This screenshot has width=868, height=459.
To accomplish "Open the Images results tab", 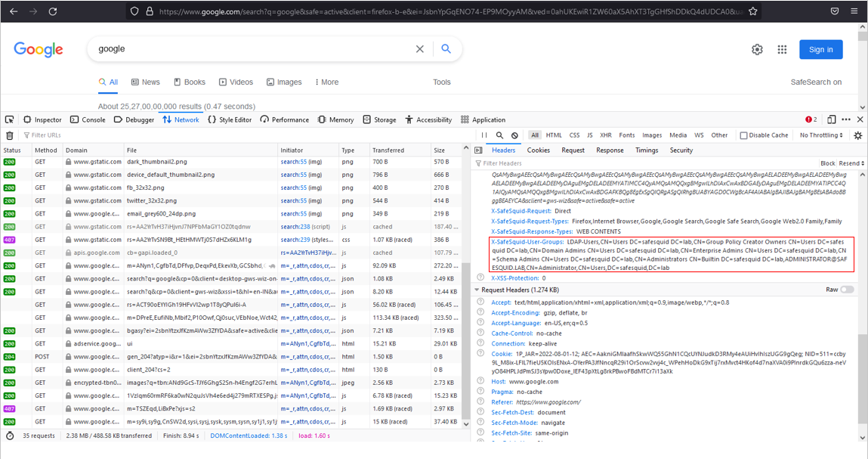I will [284, 82].
